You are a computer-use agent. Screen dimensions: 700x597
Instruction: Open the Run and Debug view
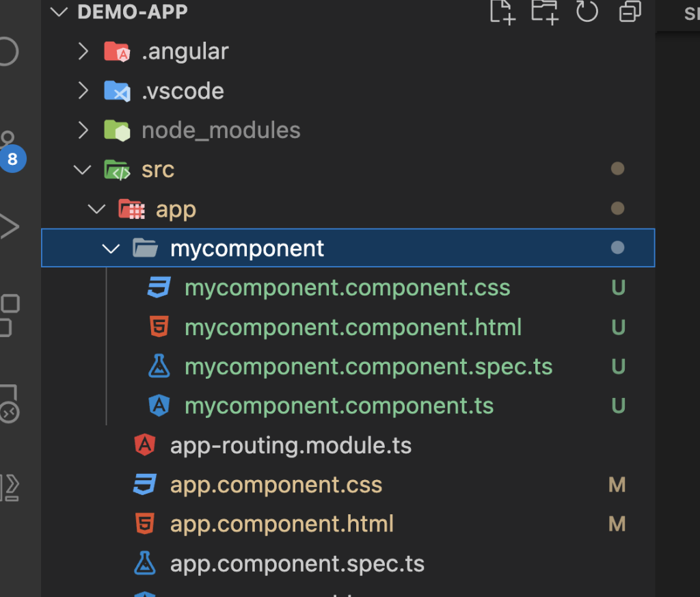pos(9,226)
